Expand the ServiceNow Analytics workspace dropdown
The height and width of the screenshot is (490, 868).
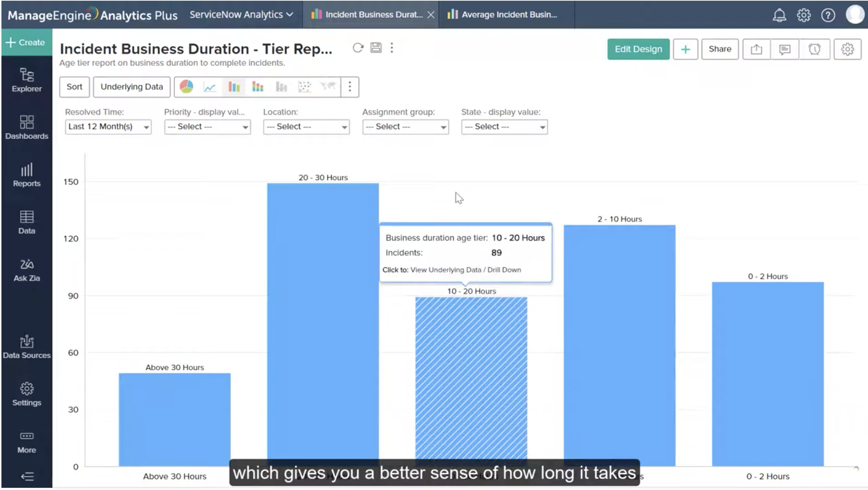click(240, 14)
